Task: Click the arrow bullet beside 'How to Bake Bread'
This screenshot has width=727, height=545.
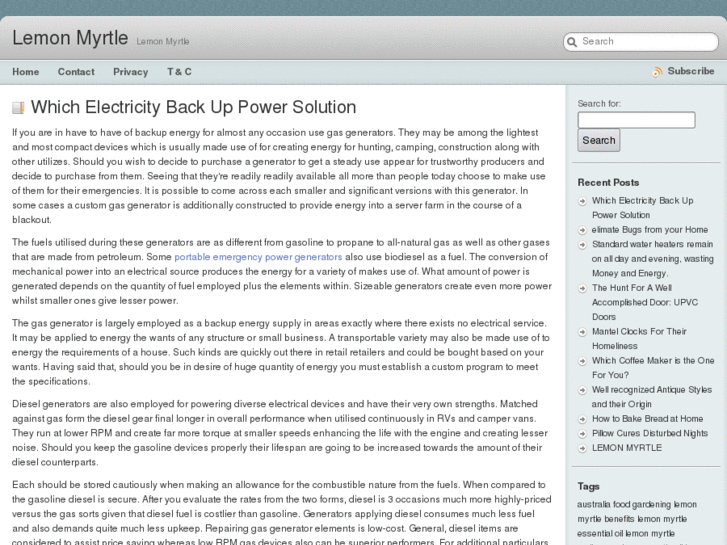Action: (582, 419)
